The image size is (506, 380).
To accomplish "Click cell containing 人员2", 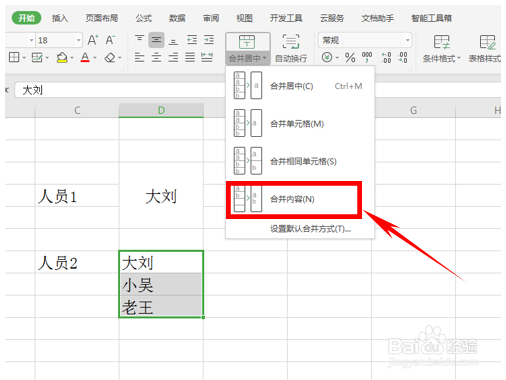I will [77, 262].
